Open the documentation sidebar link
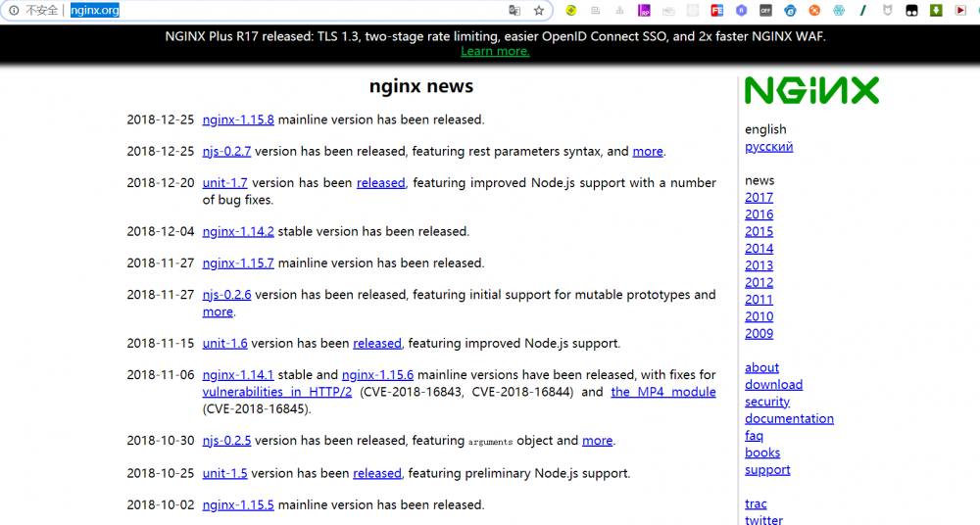This screenshot has width=980, height=525. [789, 419]
